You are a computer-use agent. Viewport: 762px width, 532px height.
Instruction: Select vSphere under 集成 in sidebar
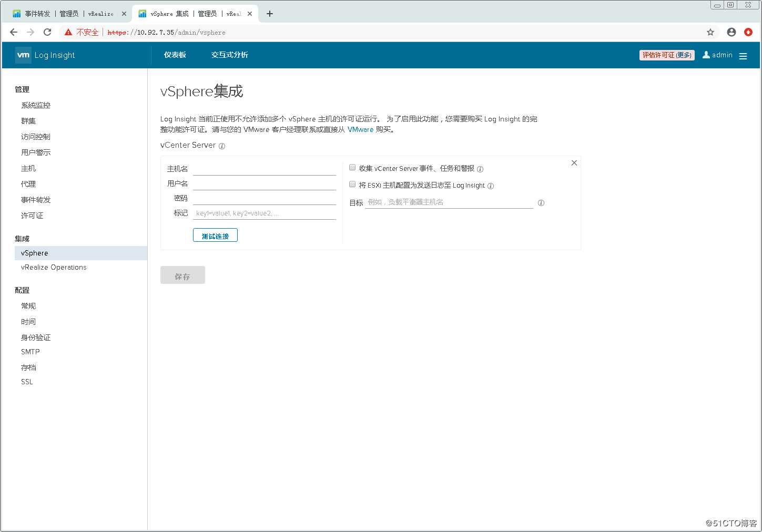click(81, 253)
